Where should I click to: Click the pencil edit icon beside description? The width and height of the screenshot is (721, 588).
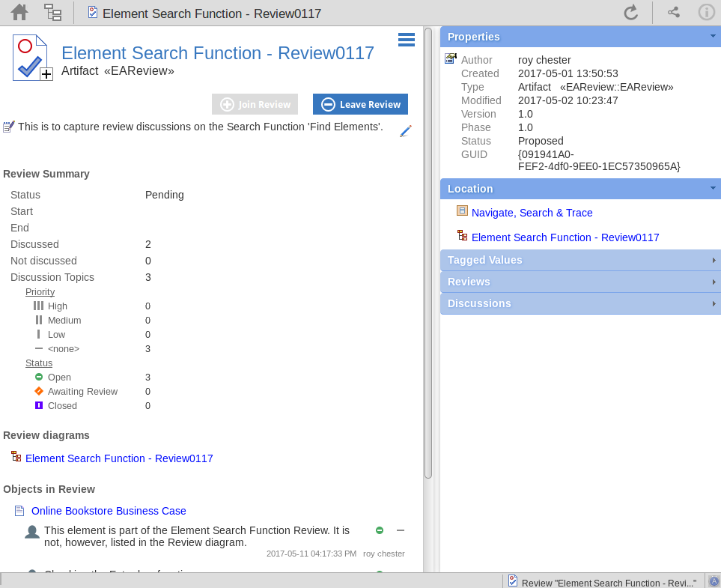(406, 131)
